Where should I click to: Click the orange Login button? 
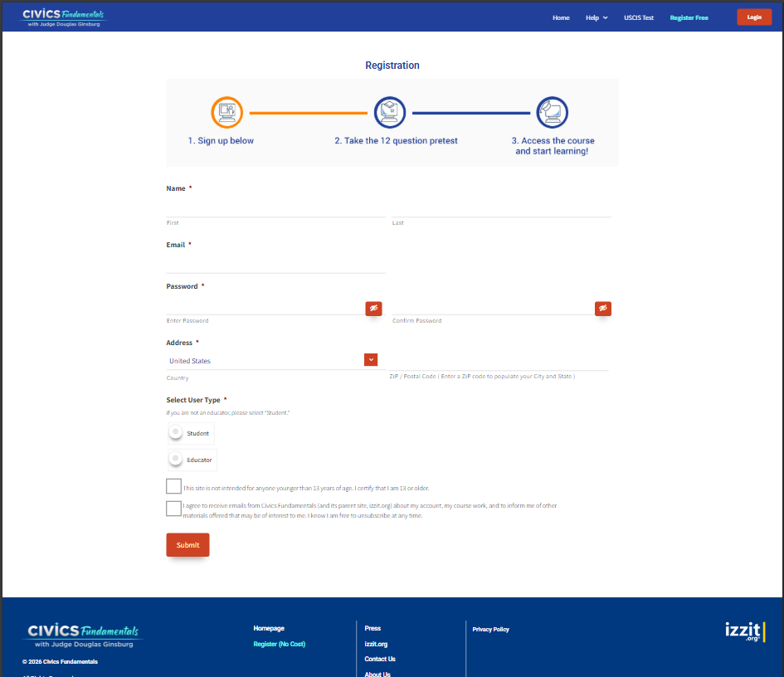[x=754, y=17]
